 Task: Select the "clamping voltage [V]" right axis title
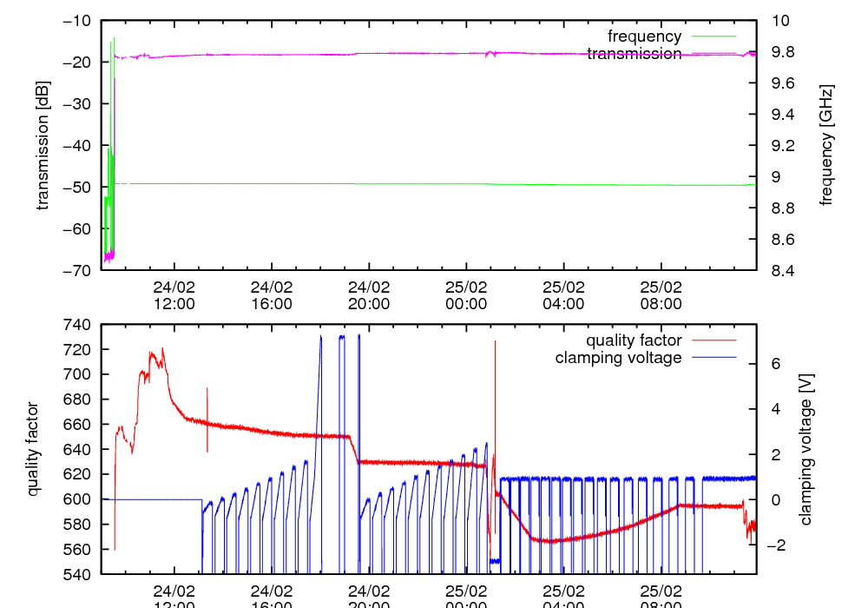pyautogui.click(x=806, y=449)
